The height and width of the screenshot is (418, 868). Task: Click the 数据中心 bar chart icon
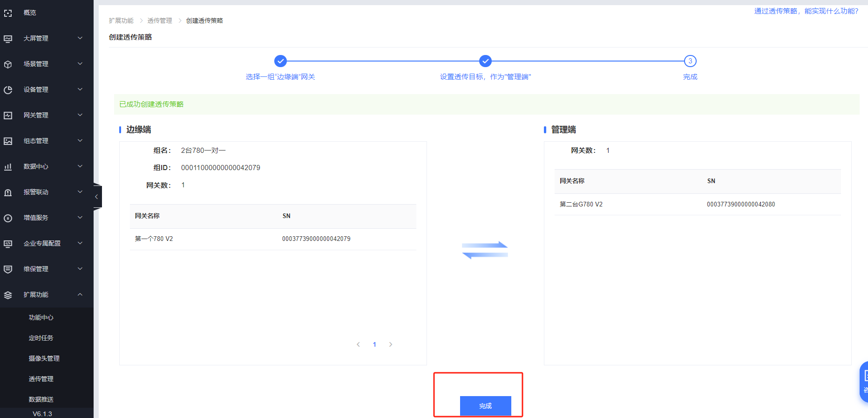click(x=8, y=167)
